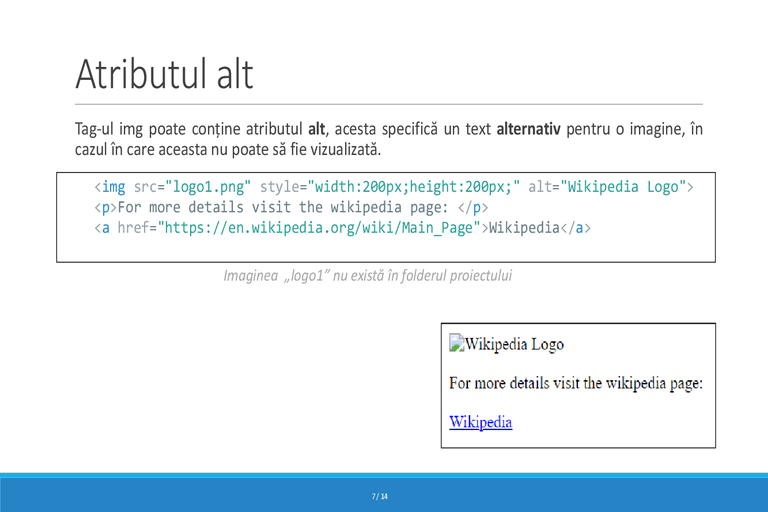
Task: Click the closing </a> tag in code
Action: (576, 228)
